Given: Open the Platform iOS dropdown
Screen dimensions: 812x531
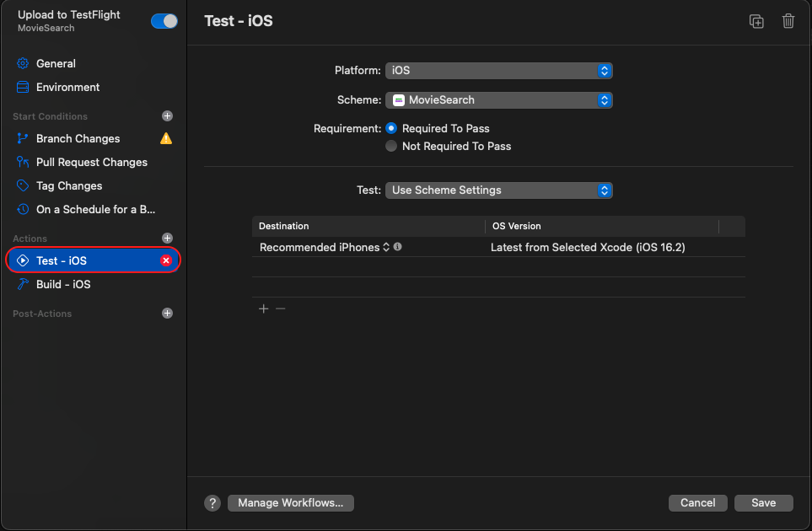Looking at the screenshot, I should 498,71.
